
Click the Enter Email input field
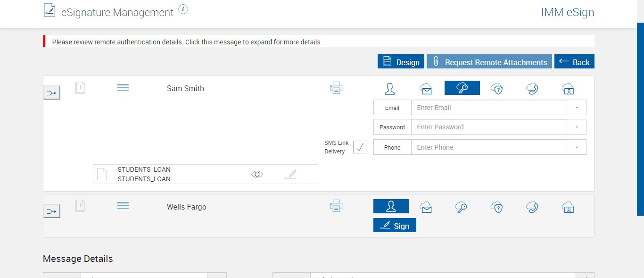pyautogui.click(x=488, y=108)
